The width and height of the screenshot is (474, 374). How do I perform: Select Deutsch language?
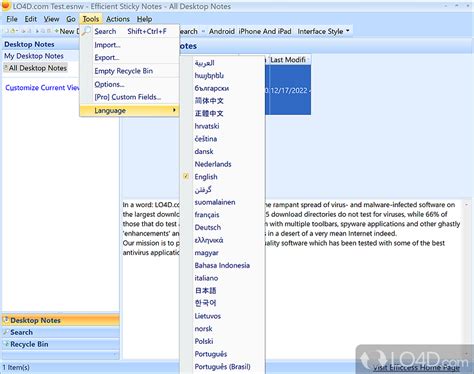(x=222, y=227)
